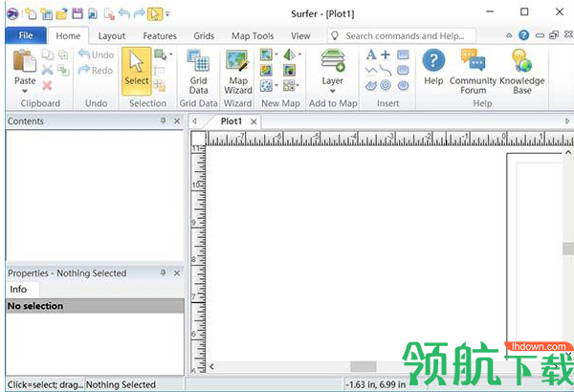Switch to the Grids ribbon tab

[204, 36]
